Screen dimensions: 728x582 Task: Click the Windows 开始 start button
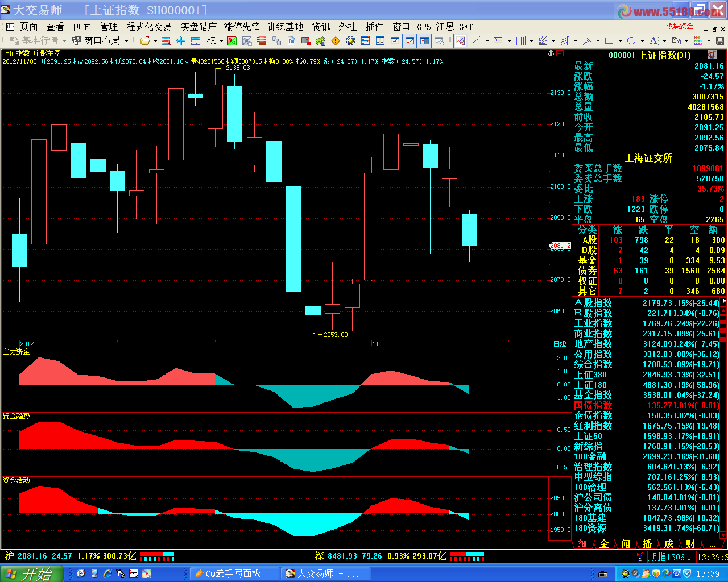click(x=31, y=573)
